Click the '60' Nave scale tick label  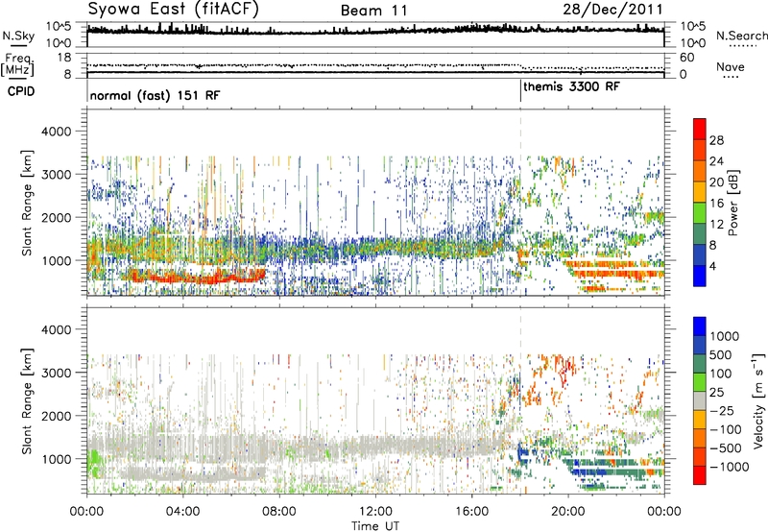tap(687, 58)
